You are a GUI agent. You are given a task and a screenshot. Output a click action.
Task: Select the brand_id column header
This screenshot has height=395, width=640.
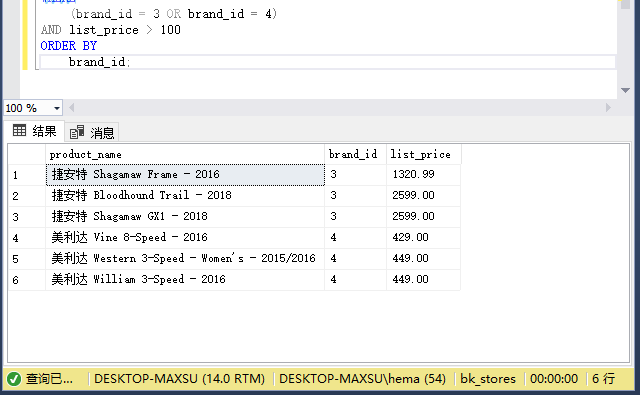[355, 154]
